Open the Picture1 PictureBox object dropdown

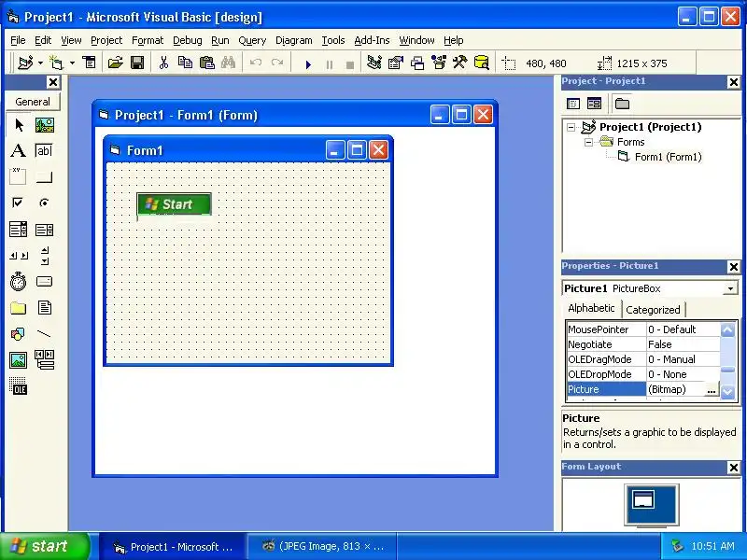coord(730,288)
